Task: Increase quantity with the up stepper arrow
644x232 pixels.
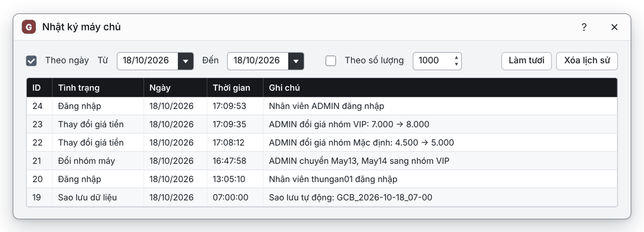Action: (456, 58)
